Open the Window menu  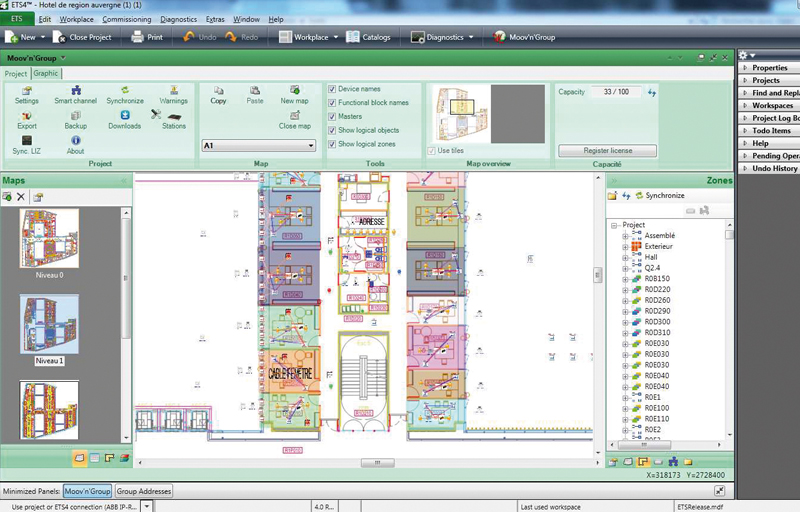pos(246,19)
